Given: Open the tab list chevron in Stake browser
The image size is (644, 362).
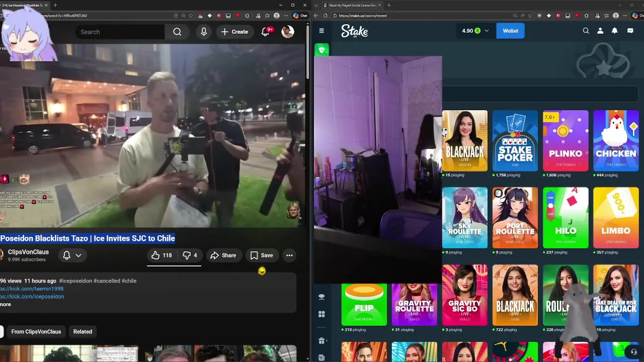Looking at the screenshot, I should [x=315, y=5].
